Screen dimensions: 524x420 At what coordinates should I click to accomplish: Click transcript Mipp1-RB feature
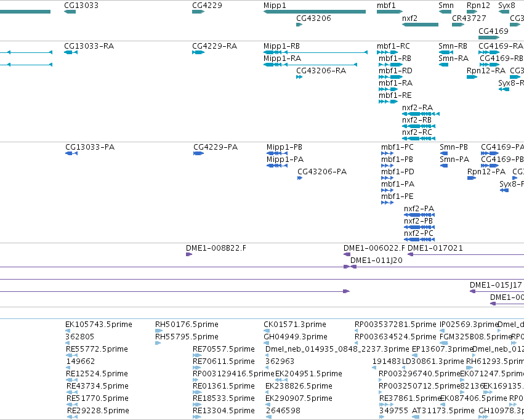(315, 52)
